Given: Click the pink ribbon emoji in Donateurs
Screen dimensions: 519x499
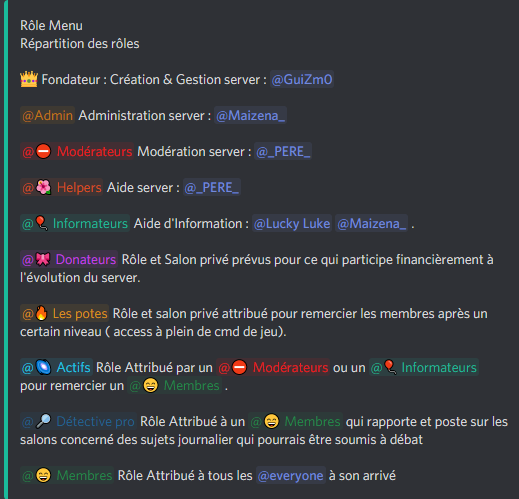Looking at the screenshot, I should pos(43,259).
